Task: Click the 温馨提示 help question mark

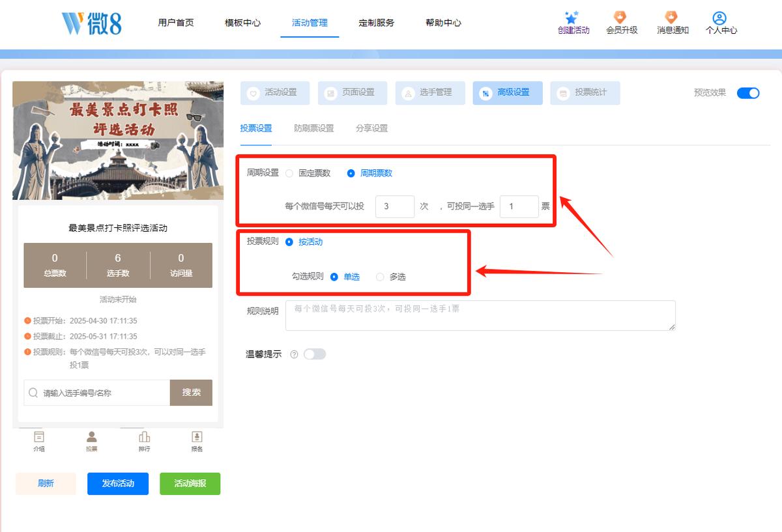Action: tap(294, 354)
